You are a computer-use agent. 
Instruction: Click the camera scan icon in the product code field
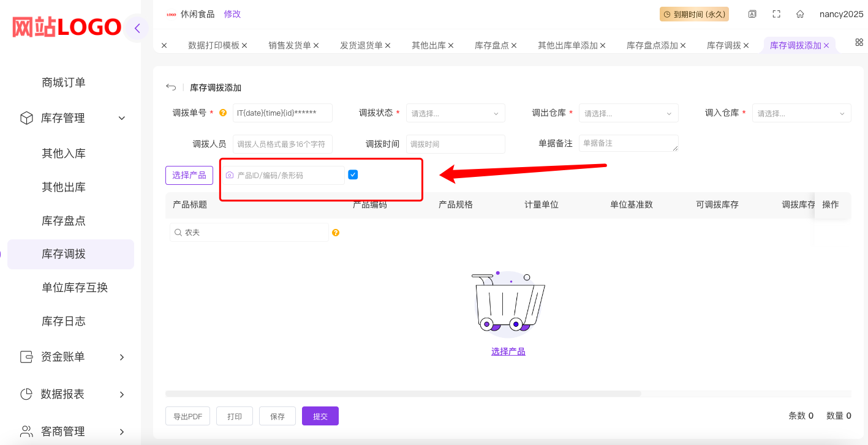pyautogui.click(x=230, y=175)
